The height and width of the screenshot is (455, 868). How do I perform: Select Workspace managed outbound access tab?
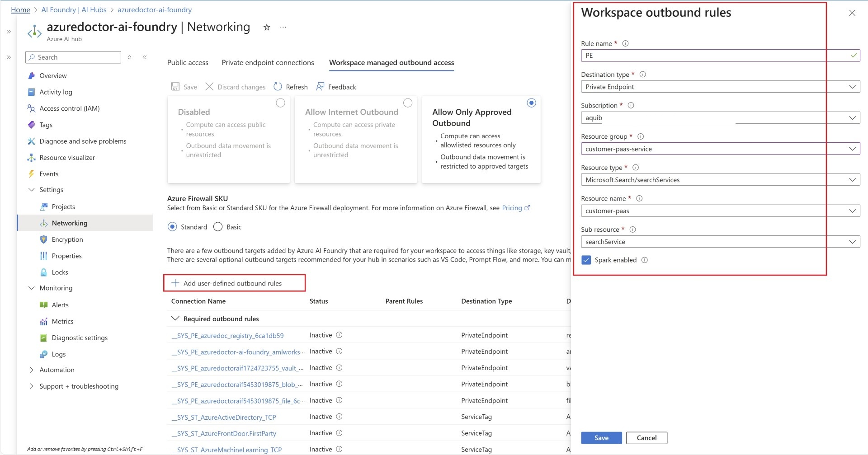pos(392,62)
